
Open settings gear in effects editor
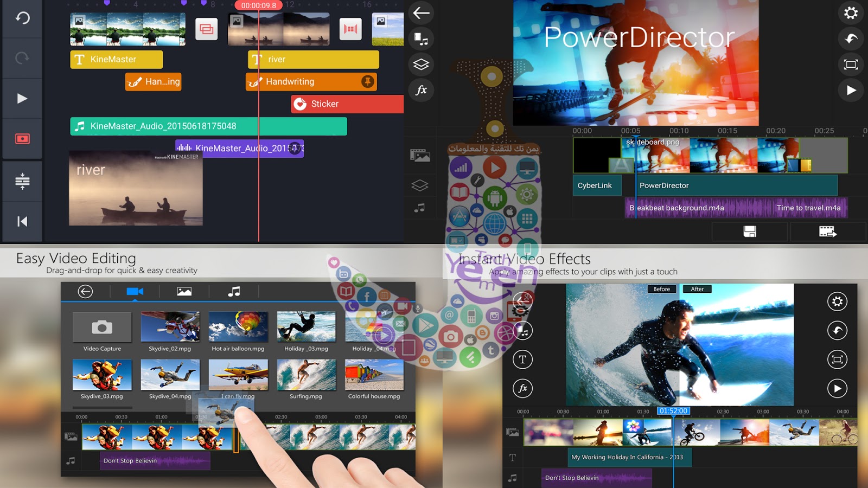pyautogui.click(x=837, y=301)
